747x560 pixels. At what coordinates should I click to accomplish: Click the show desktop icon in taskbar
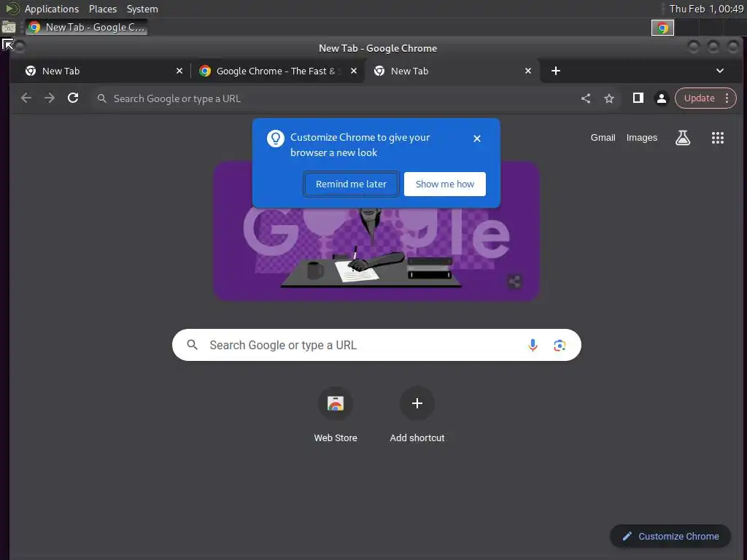click(9, 27)
